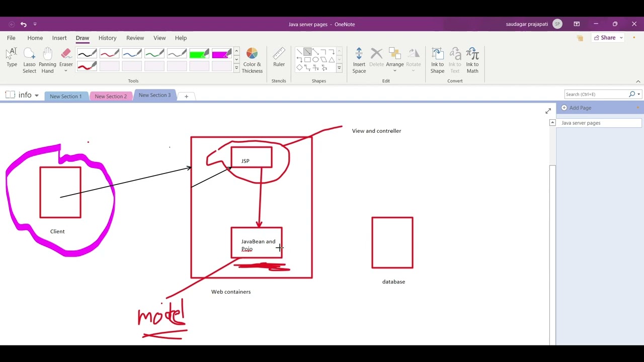Choose the Panning Hand tool
Image resolution: width=644 pixels, height=362 pixels.
pyautogui.click(x=47, y=60)
